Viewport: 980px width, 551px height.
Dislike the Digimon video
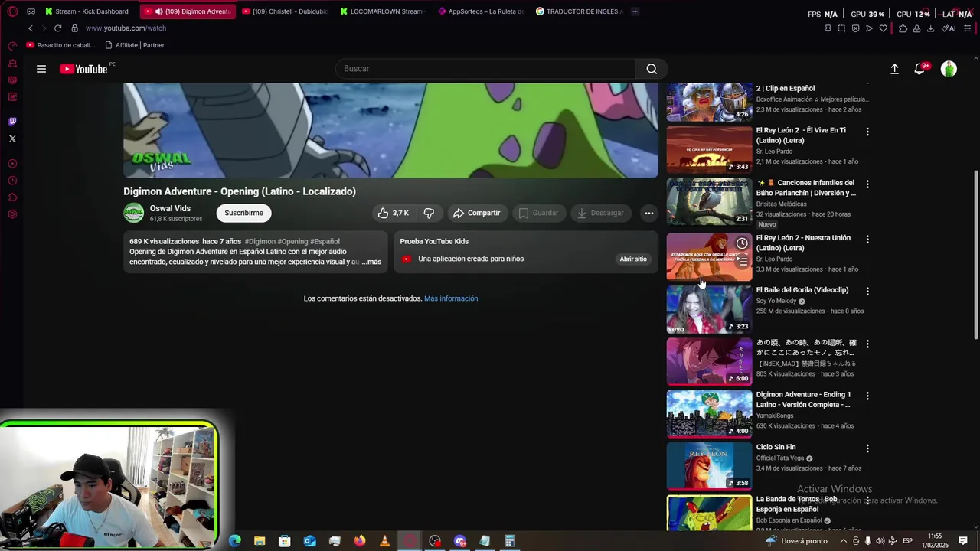(x=429, y=213)
